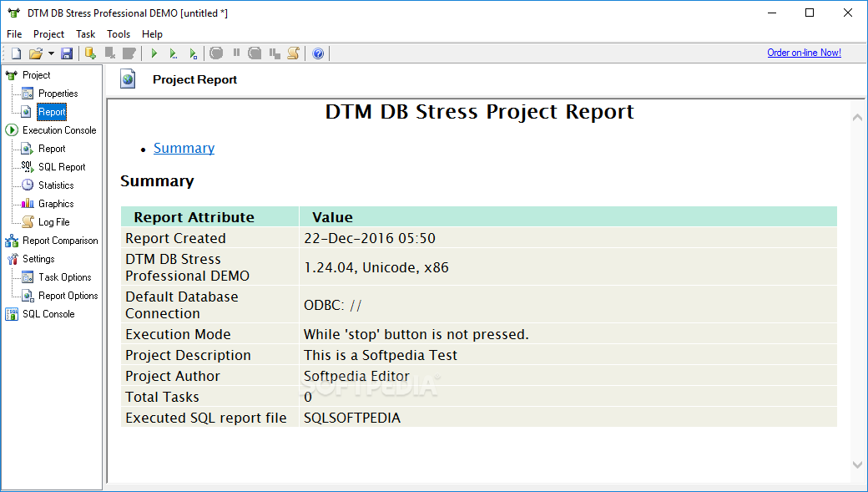Click the 'Total Tasks' attribute cell

(209, 397)
